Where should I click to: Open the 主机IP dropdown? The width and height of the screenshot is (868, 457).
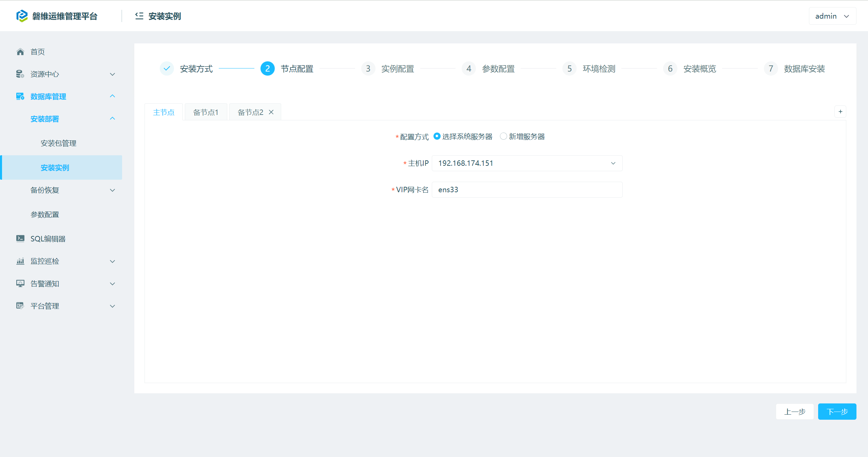click(x=527, y=163)
